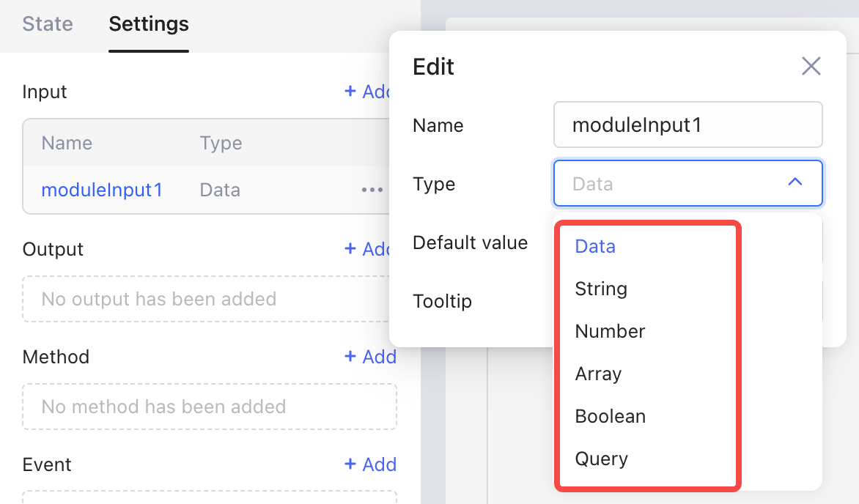Image resolution: width=859 pixels, height=504 pixels.
Task: Click the moduleInput1 link in Input table
Action: (102, 190)
